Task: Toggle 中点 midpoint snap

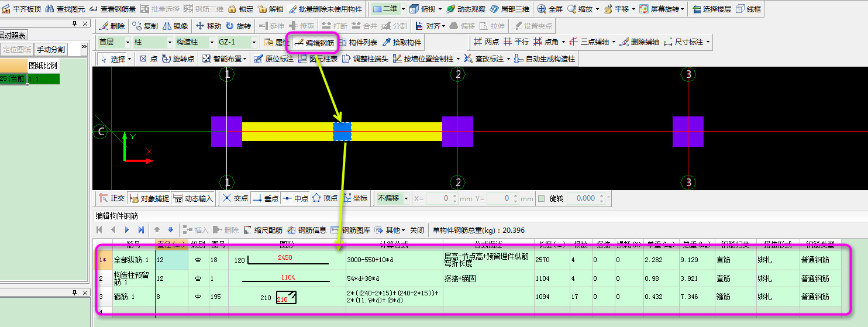Action: click(295, 198)
